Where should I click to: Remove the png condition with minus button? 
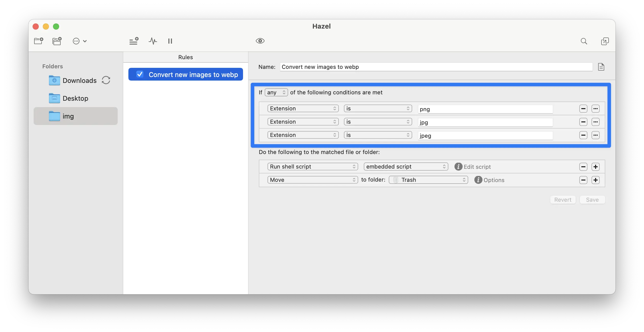click(583, 109)
